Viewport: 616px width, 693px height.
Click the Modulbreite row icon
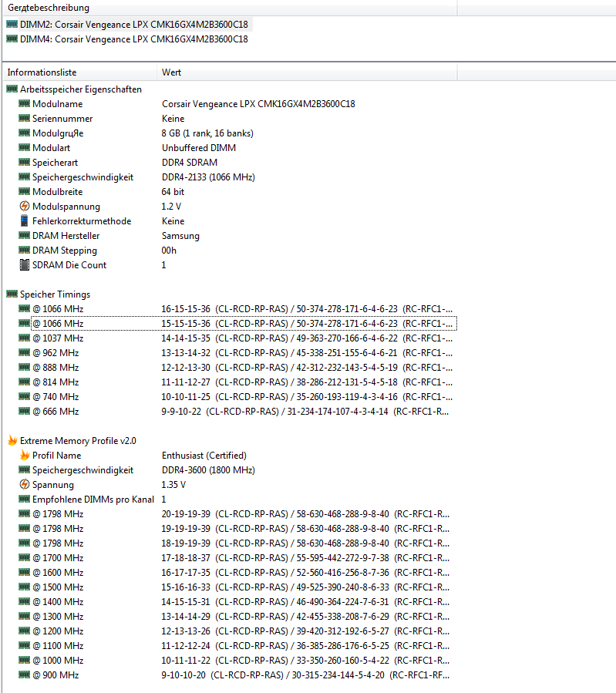25,191
